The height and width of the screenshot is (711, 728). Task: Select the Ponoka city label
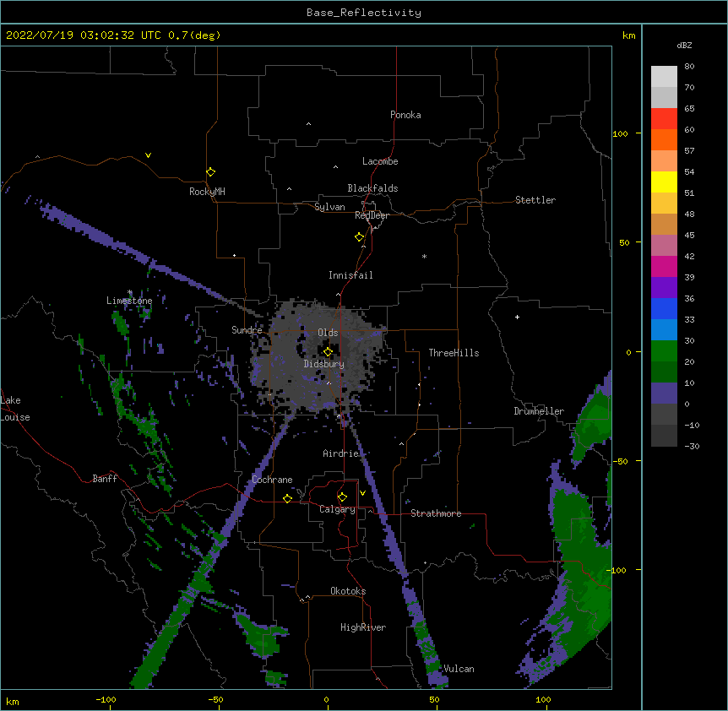[405, 115]
